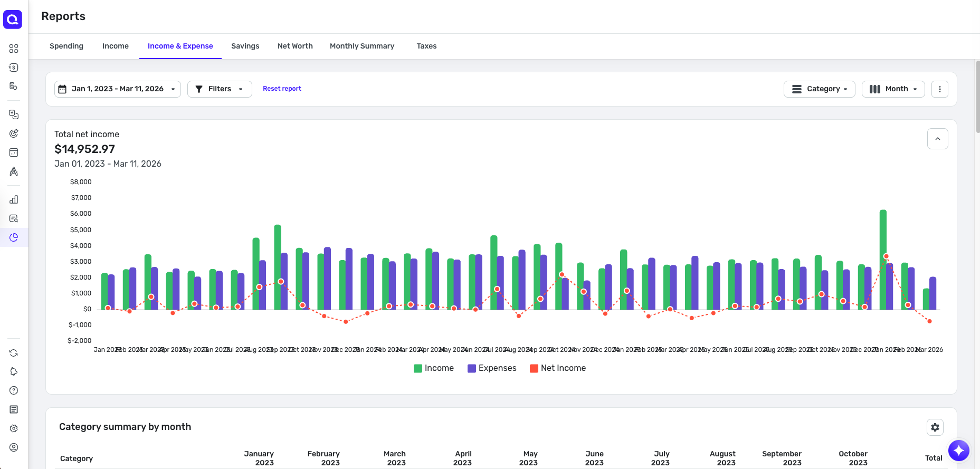Open the Category grouping dropdown
The height and width of the screenshot is (469, 980).
(x=820, y=89)
